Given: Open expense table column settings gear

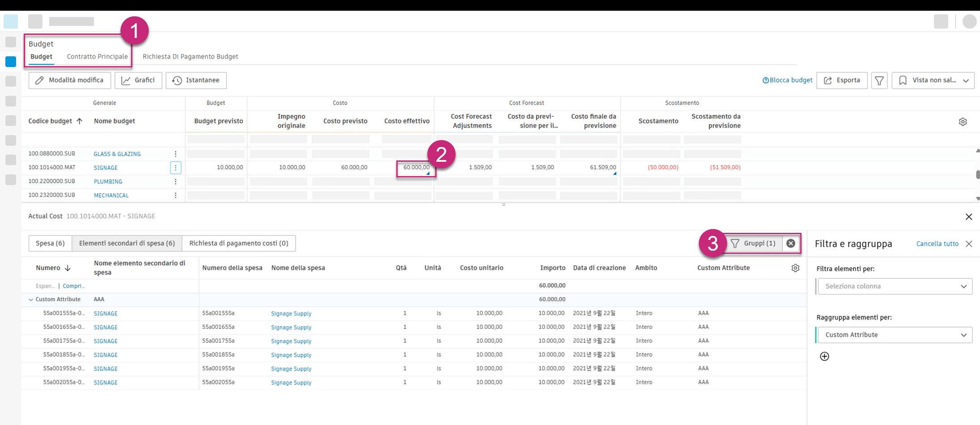Looking at the screenshot, I should coord(795,268).
